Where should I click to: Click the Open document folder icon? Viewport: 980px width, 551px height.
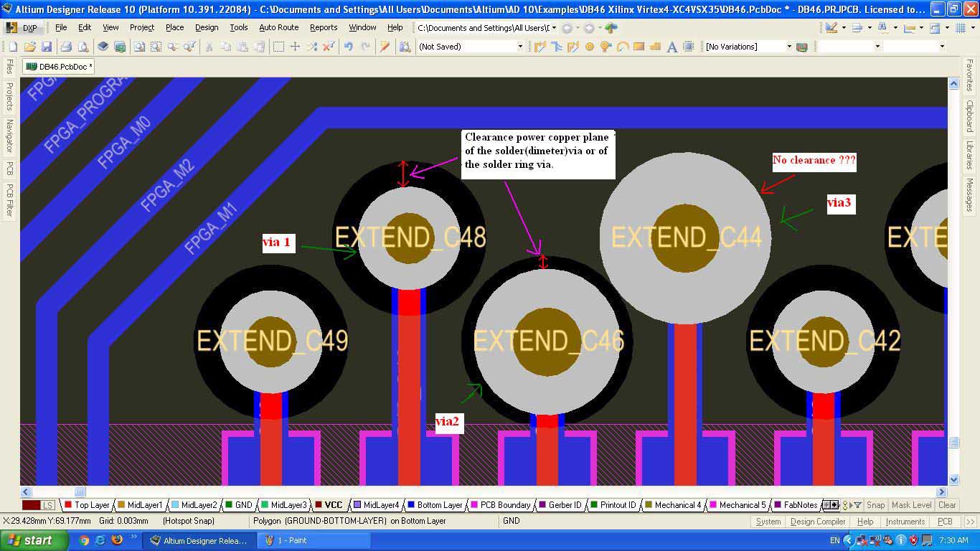click(30, 47)
